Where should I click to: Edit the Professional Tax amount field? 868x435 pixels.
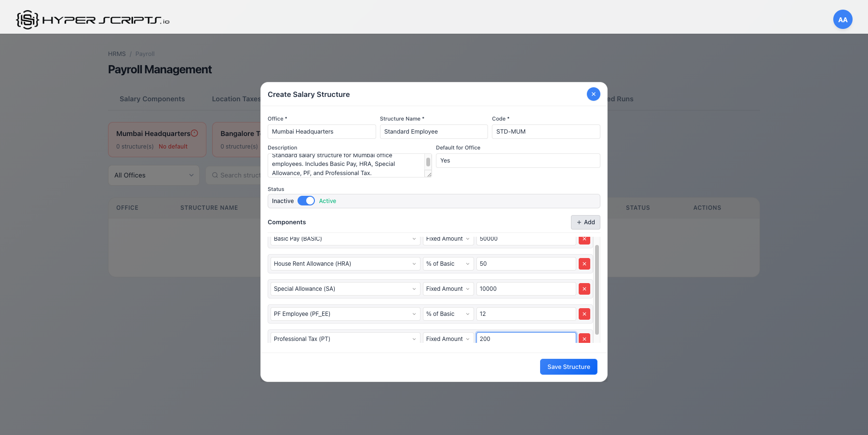click(x=525, y=339)
